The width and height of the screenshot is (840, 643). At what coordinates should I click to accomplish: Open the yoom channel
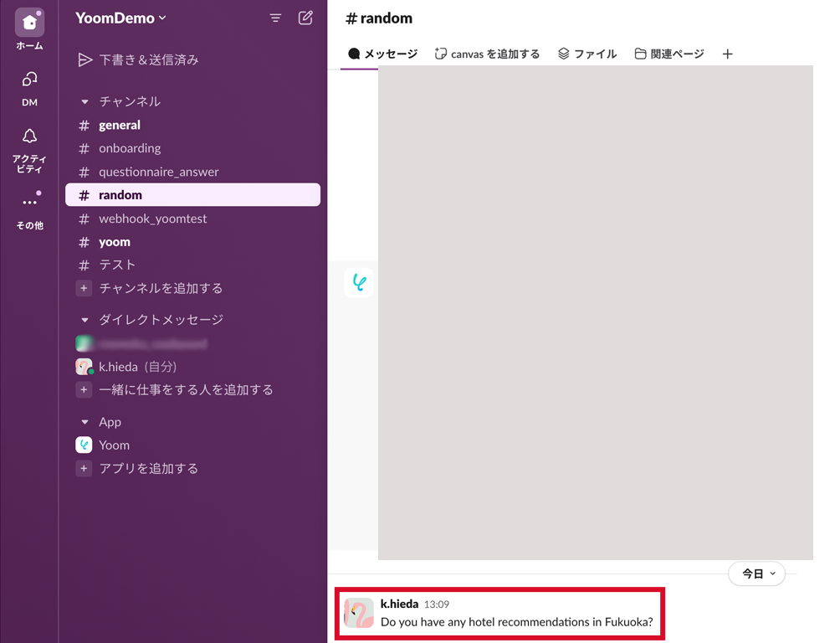(193, 242)
